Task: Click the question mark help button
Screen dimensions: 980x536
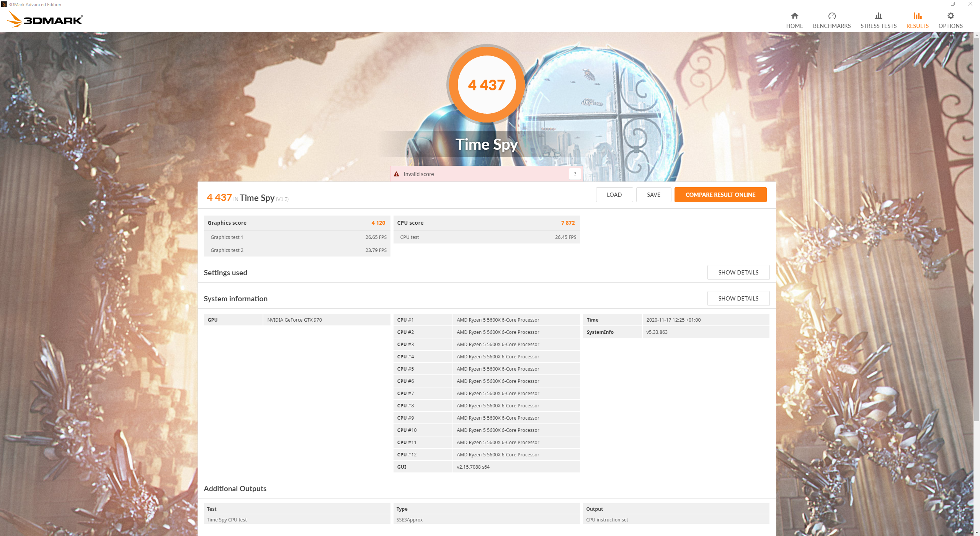Action: 575,174
